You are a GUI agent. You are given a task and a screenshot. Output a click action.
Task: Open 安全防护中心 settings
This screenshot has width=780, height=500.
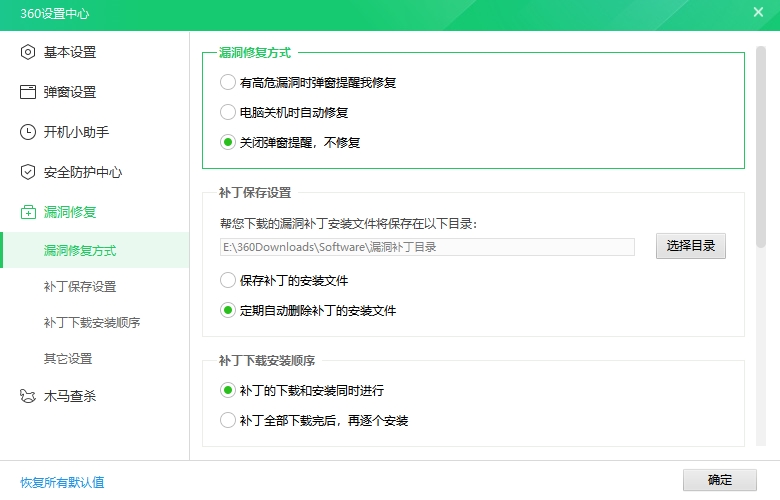click(83, 172)
